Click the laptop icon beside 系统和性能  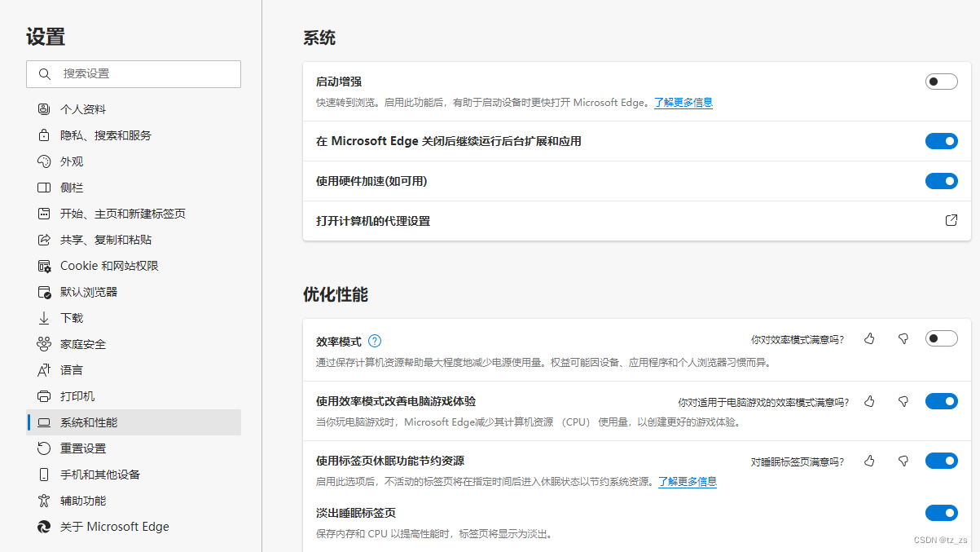click(x=44, y=422)
